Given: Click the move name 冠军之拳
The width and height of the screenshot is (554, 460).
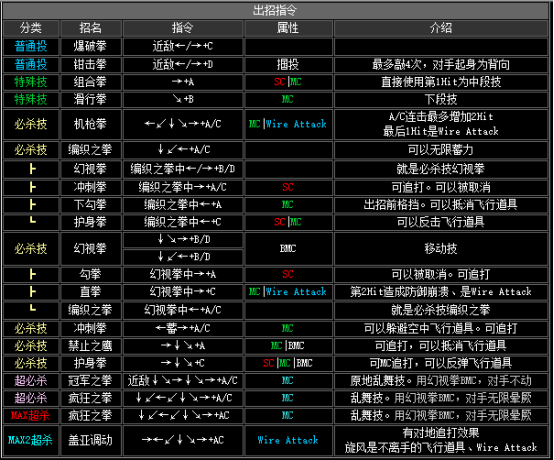Looking at the screenshot, I should pyautogui.click(x=90, y=381).
